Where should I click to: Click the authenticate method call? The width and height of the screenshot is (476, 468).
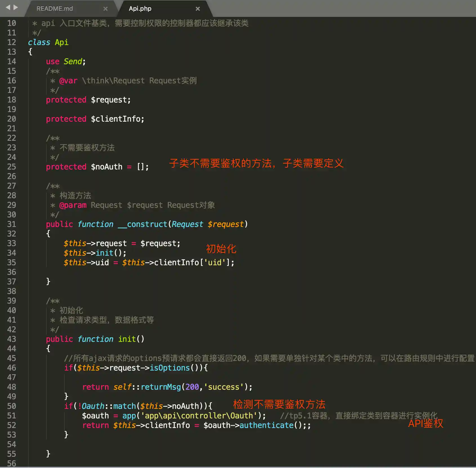coord(266,425)
